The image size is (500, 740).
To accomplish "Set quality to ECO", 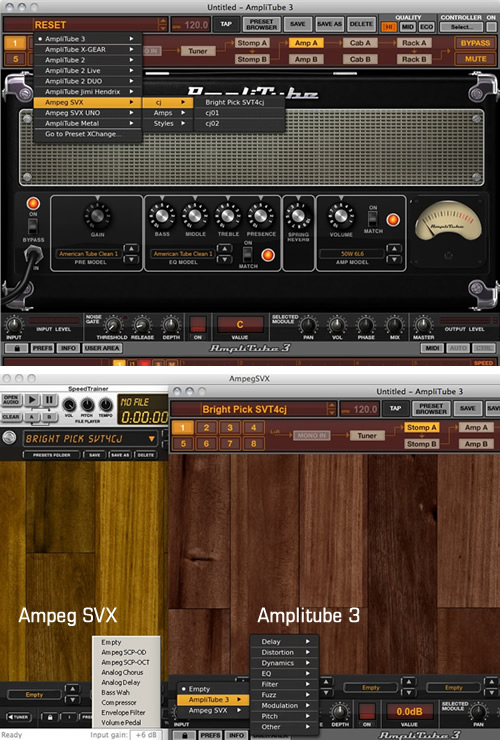I will click(426, 27).
